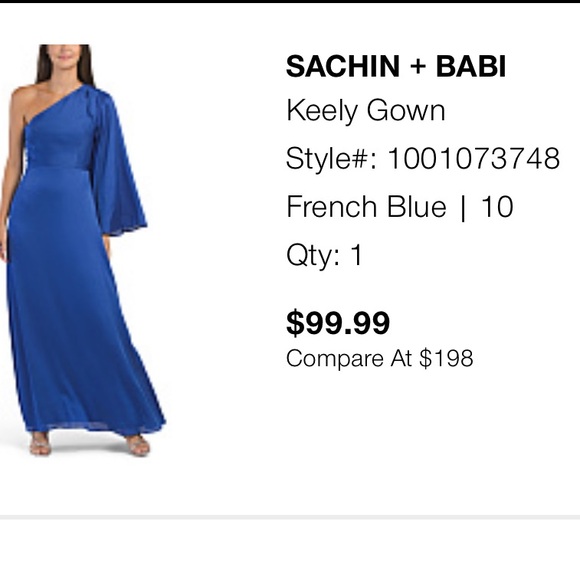Click the BABI word in the brand heading

tap(471, 67)
